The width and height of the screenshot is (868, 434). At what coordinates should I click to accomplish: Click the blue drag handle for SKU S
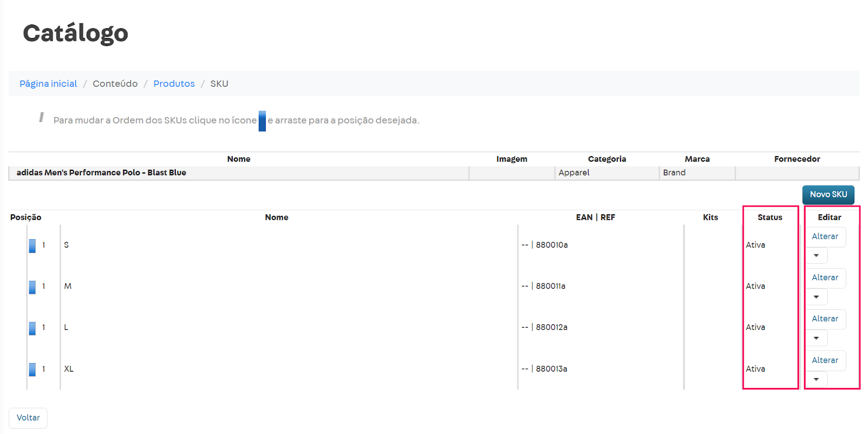click(x=32, y=246)
